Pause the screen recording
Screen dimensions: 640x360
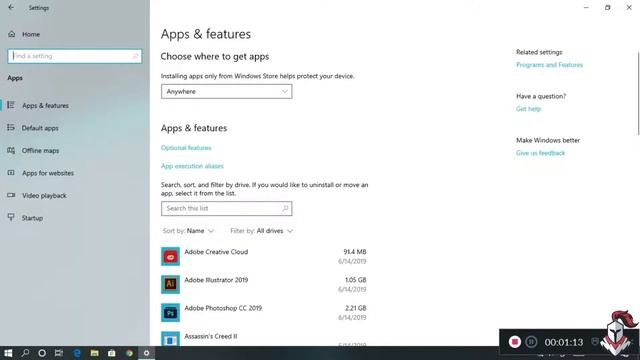pos(531,342)
